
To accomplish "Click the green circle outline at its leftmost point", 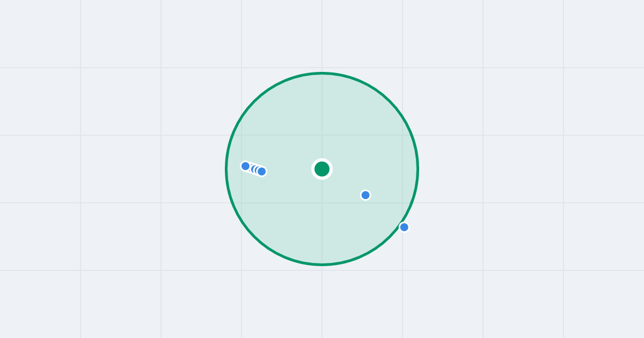I will [x=226, y=169].
